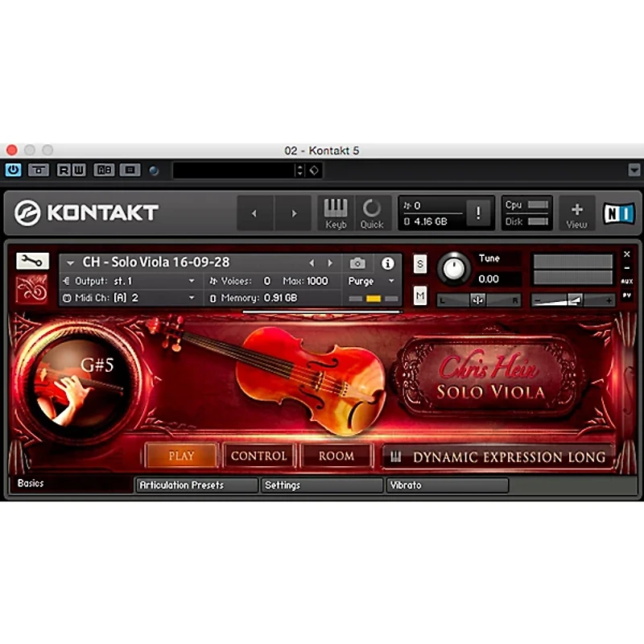
Task: Click the Vibrato button
Action: coord(447,485)
